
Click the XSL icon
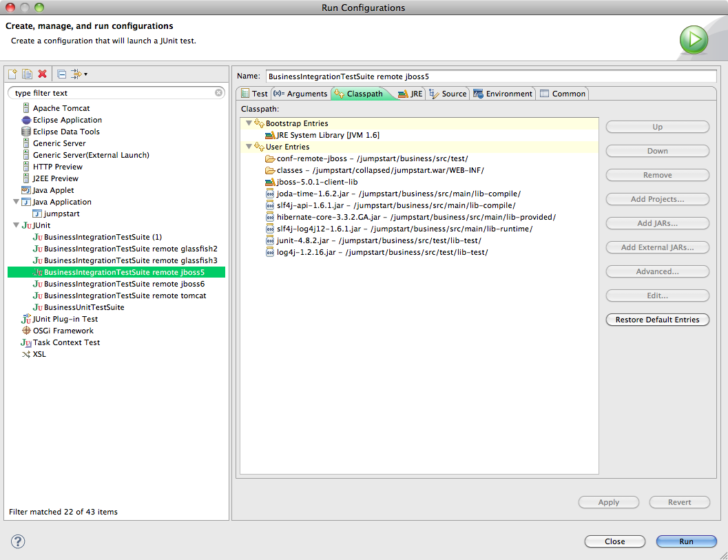coord(26,354)
